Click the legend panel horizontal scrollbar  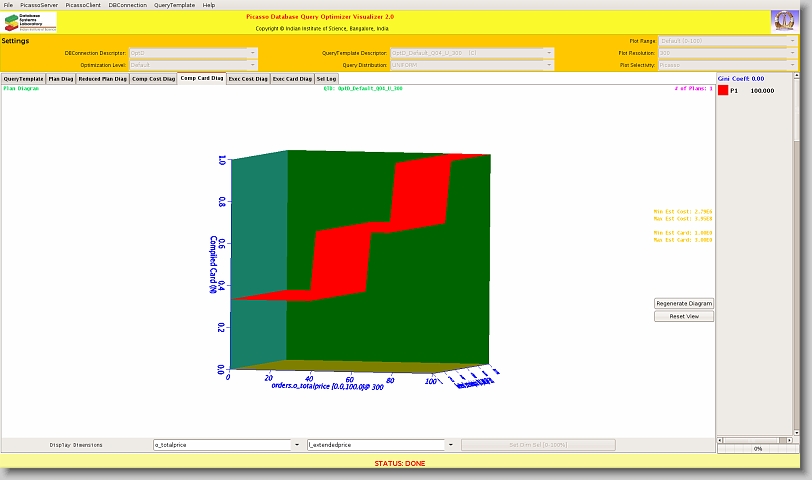point(757,449)
